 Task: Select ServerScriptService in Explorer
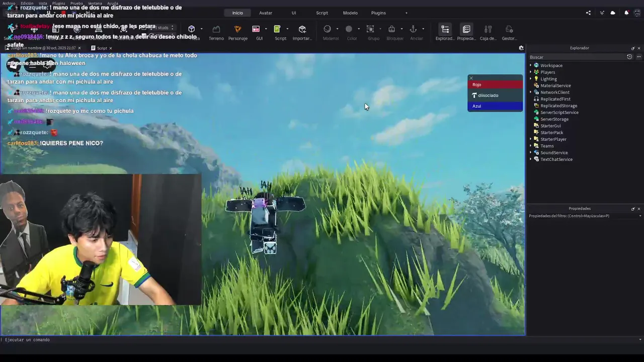pos(559,113)
